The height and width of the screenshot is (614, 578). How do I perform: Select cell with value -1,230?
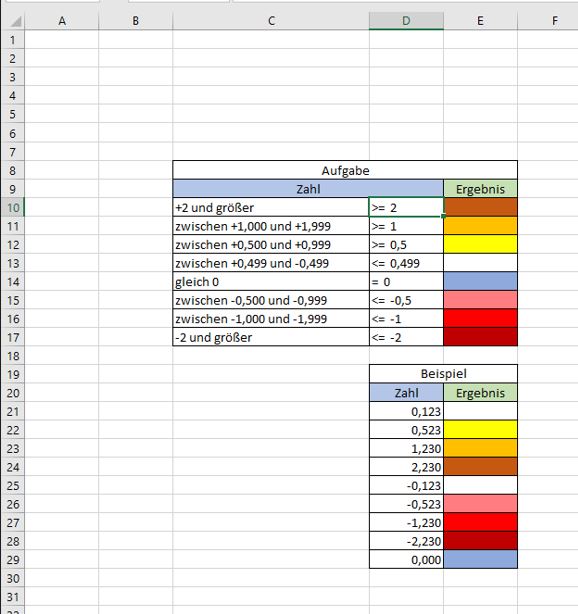click(406, 523)
